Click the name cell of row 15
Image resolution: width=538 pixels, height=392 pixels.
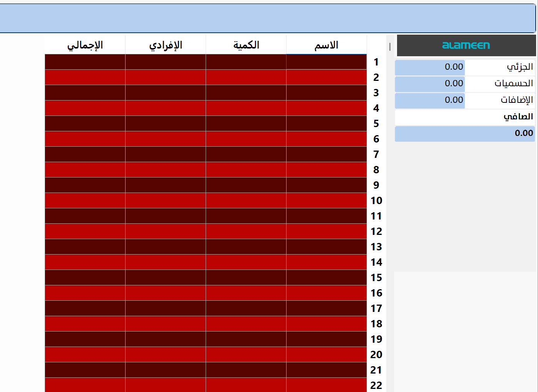pyautogui.click(x=326, y=277)
